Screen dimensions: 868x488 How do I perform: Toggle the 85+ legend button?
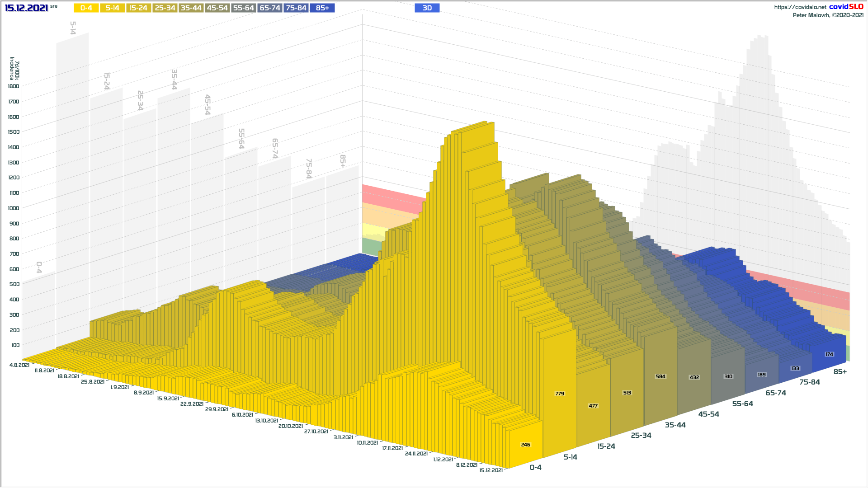[322, 8]
